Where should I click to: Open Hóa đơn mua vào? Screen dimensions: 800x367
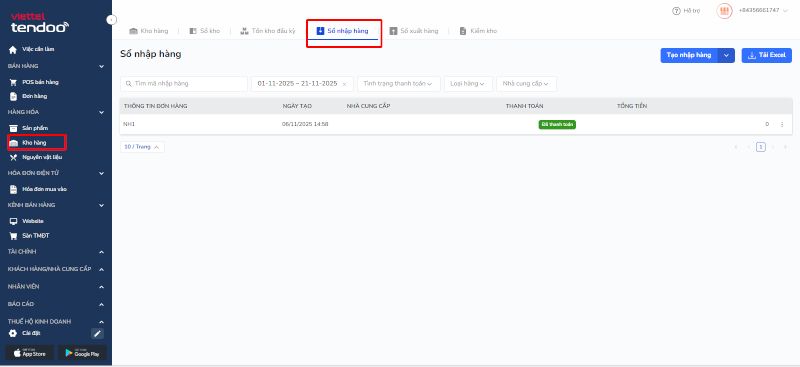(38, 189)
